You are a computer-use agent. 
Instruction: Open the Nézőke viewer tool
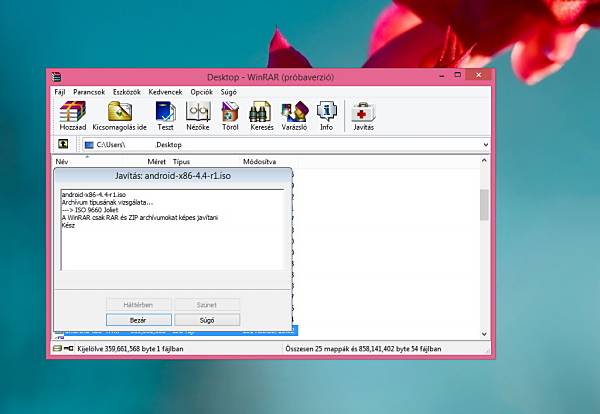198,112
